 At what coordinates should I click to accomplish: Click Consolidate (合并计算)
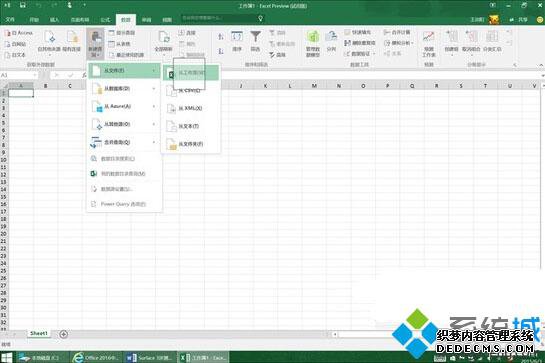[397, 32]
